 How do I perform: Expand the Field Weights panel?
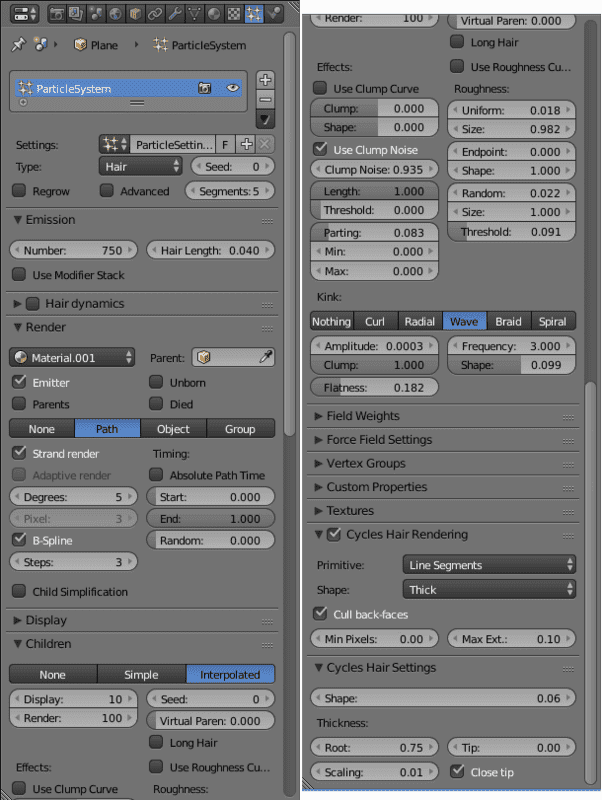coord(363,416)
